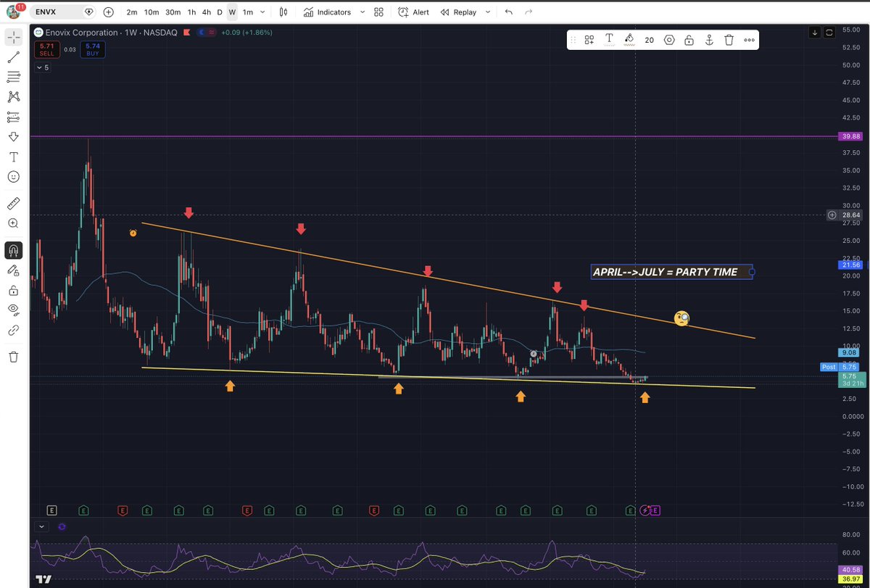The image size is (870, 588).
Task: Select the 1m monthly timeframe
Action: pyautogui.click(x=248, y=12)
